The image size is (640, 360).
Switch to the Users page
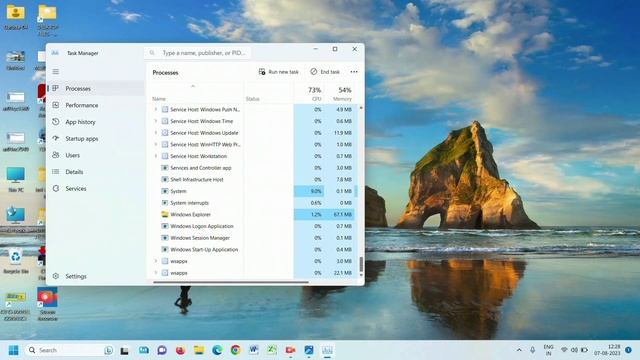tap(96, 156)
